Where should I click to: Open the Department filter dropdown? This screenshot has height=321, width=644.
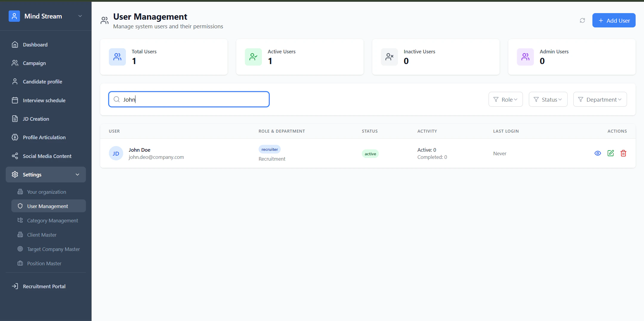tap(600, 100)
